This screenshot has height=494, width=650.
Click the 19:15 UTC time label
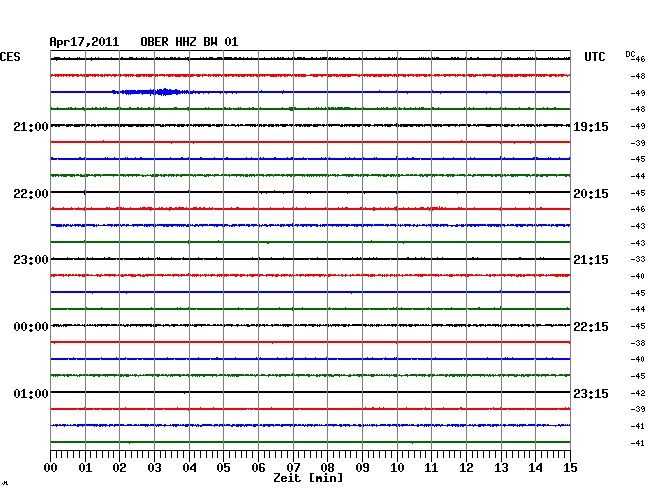[x=591, y=126]
